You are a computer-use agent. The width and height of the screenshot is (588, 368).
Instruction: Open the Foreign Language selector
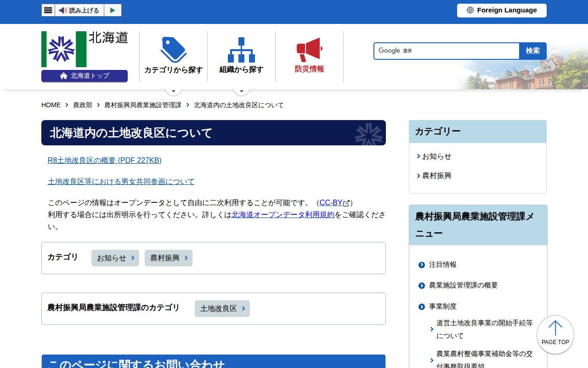(502, 10)
